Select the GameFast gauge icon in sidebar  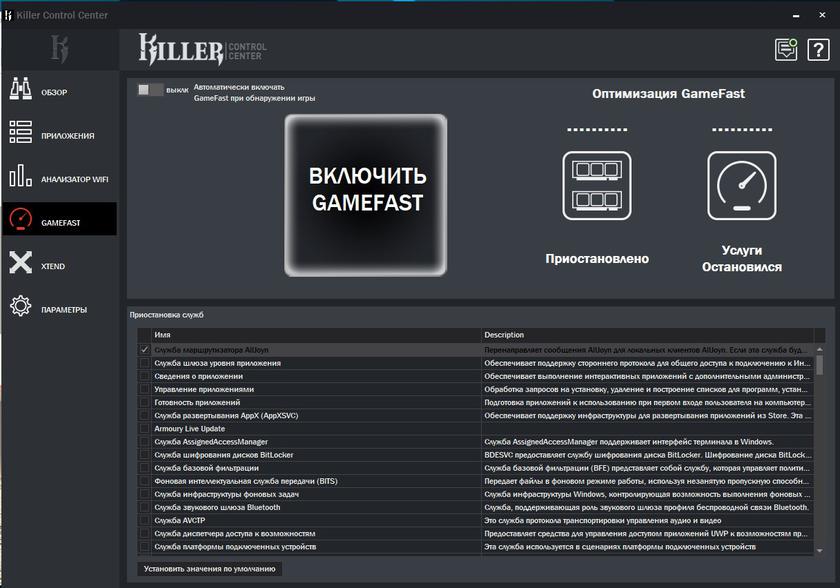(x=21, y=220)
